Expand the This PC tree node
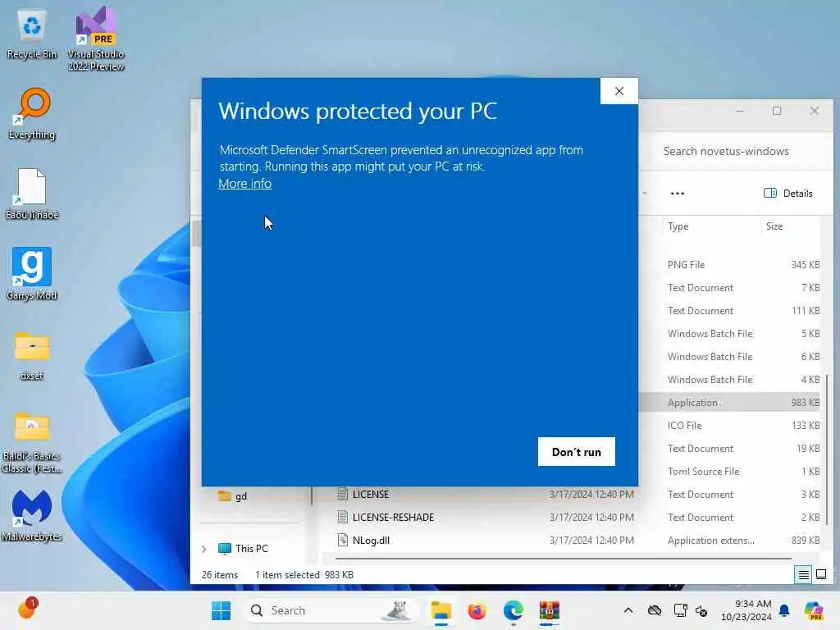This screenshot has width=840, height=630. 204,549
